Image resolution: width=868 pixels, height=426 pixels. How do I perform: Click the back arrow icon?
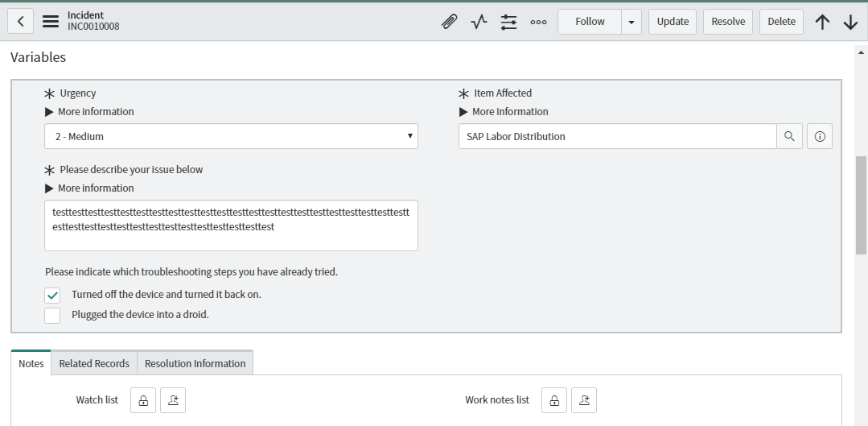point(20,22)
